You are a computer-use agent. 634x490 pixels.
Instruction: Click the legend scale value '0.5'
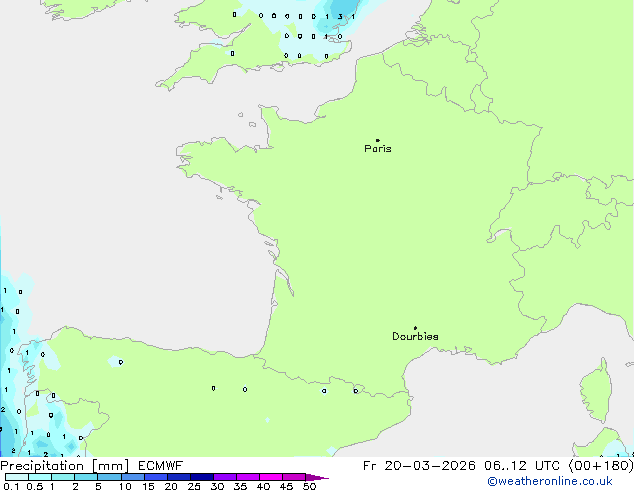coord(35,486)
